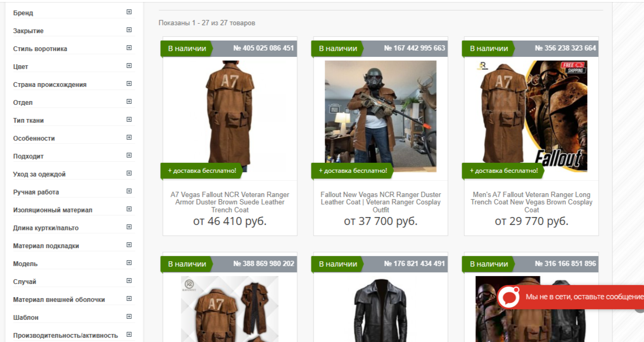Expand the Закрытие filter plus icon
The image size is (644, 342).
(129, 30)
